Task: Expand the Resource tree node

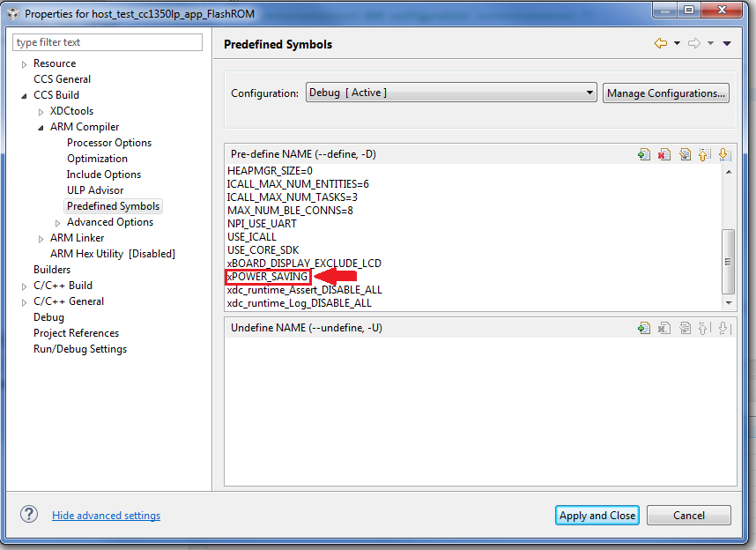Action: [x=24, y=64]
